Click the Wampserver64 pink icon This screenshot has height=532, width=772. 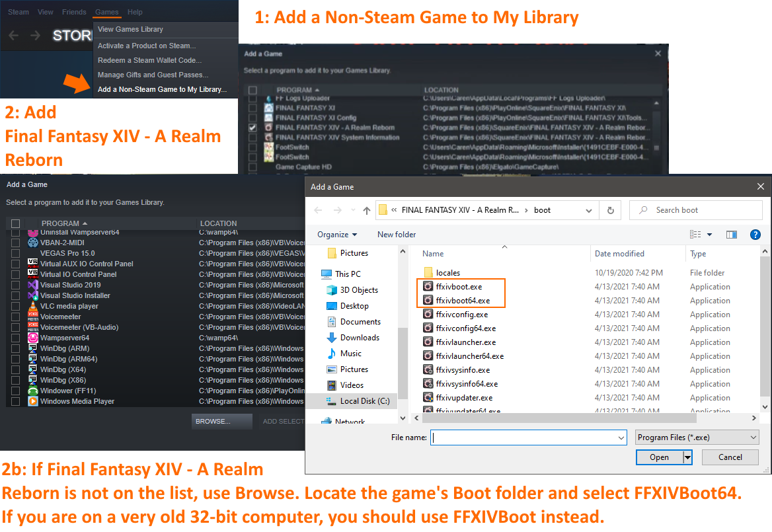(x=33, y=338)
